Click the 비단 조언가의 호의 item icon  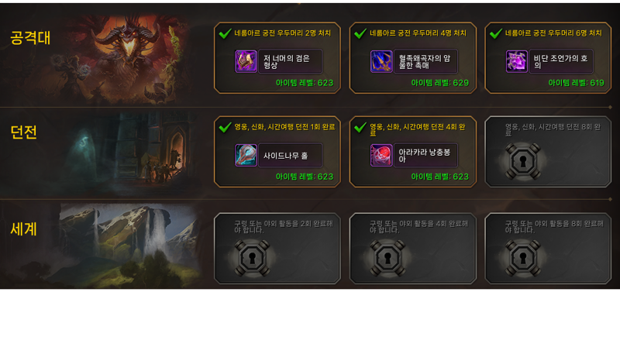pos(517,61)
